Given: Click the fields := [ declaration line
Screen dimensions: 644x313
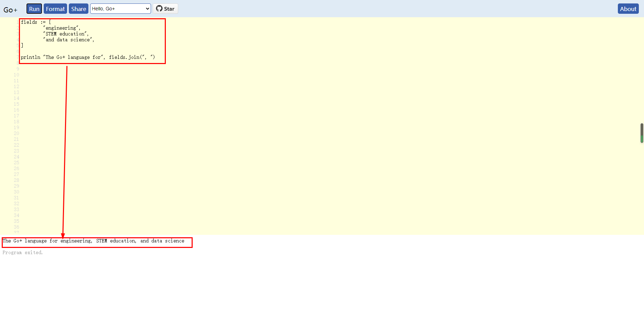Looking at the screenshot, I should (36, 22).
